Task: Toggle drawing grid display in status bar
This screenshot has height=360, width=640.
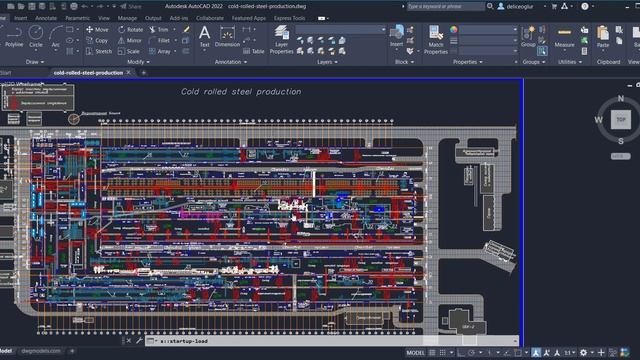Action: (432, 353)
